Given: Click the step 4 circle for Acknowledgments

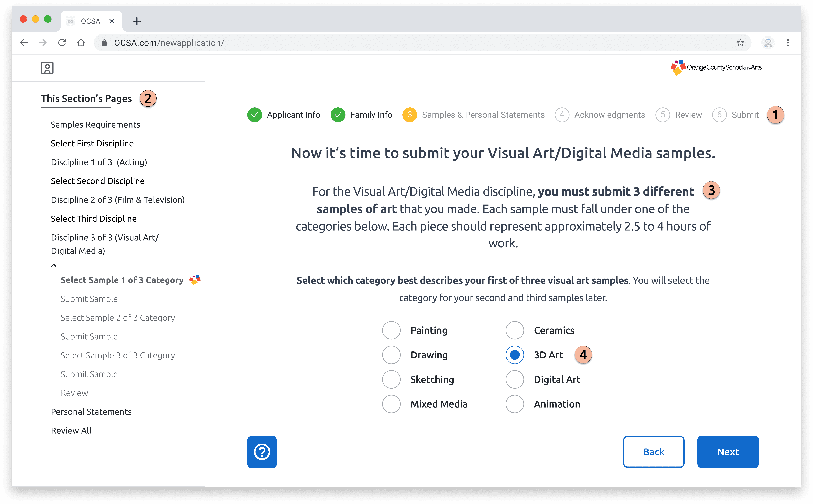Looking at the screenshot, I should click(x=562, y=115).
